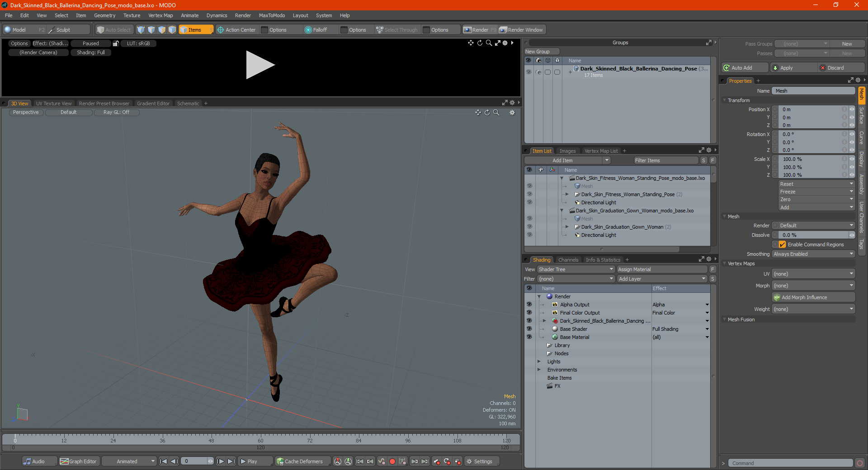Click Apply button
Screen dimensions: 868x470
794,68
